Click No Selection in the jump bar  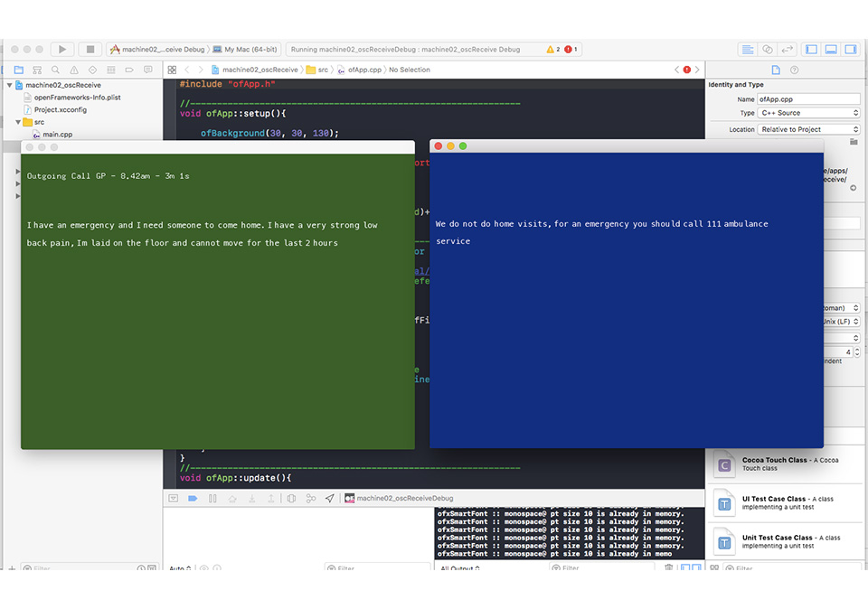[409, 70]
